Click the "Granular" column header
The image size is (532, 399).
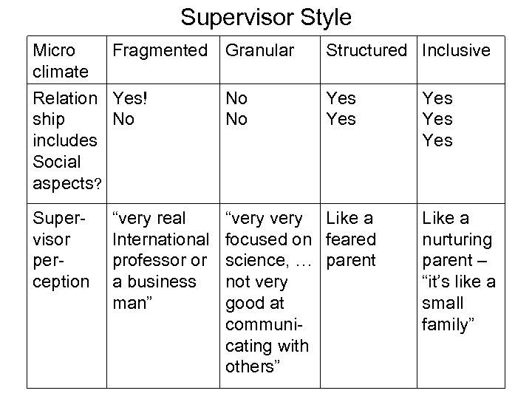pyautogui.click(x=259, y=50)
